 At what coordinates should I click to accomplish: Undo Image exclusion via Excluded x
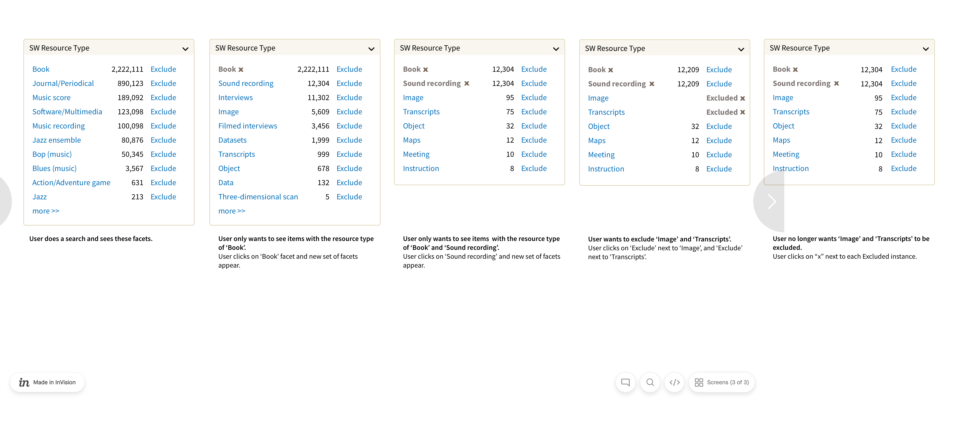click(x=743, y=98)
